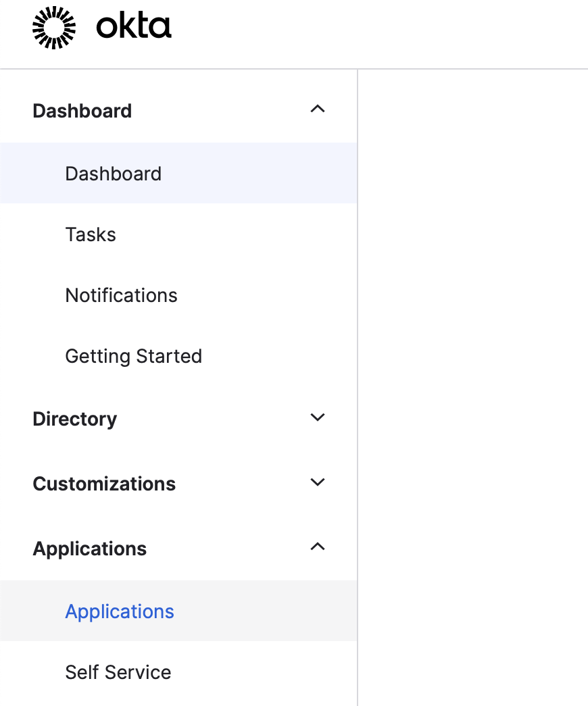Click the Okta spinner logo icon
The height and width of the screenshot is (706, 588).
[53, 27]
